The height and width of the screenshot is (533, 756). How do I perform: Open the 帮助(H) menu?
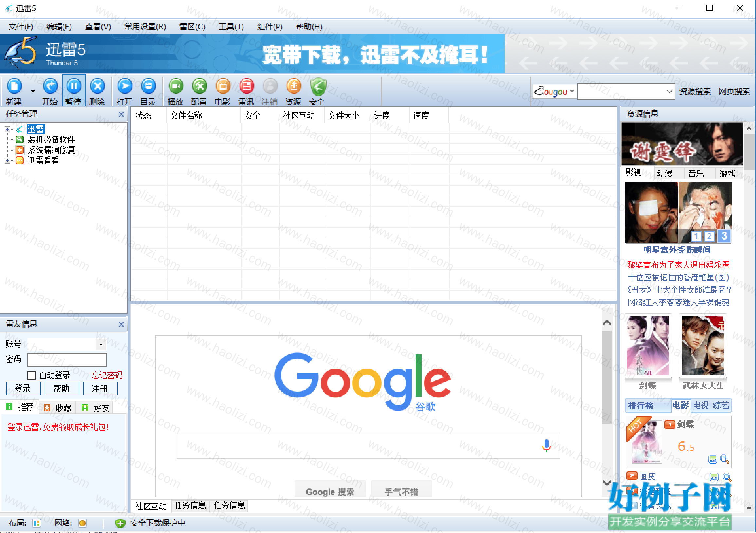click(x=309, y=27)
